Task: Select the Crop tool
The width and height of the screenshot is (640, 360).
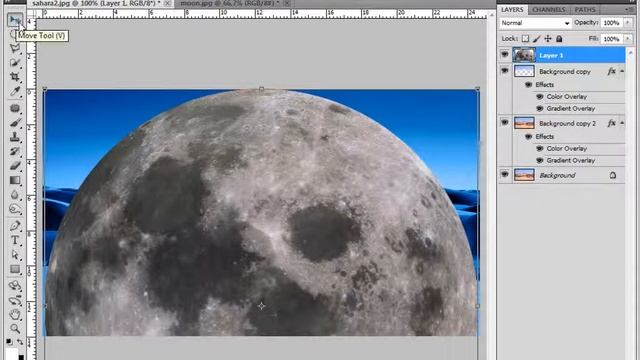Action: (15, 77)
